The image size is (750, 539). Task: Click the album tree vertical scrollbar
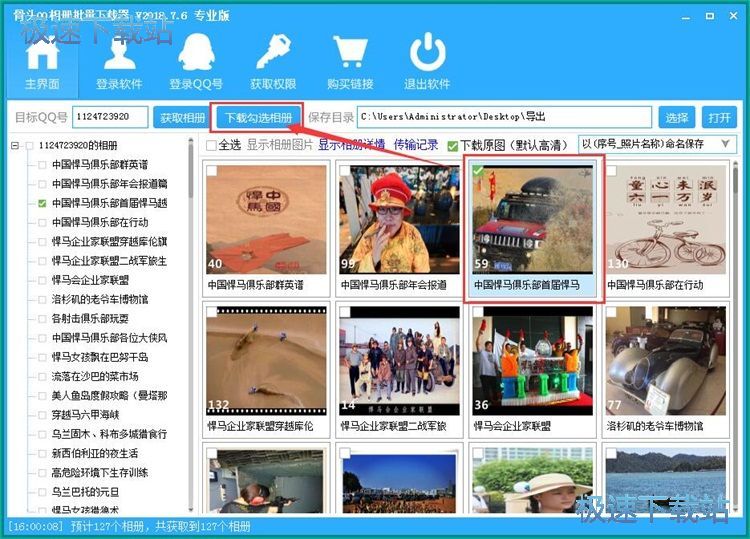[190, 325]
